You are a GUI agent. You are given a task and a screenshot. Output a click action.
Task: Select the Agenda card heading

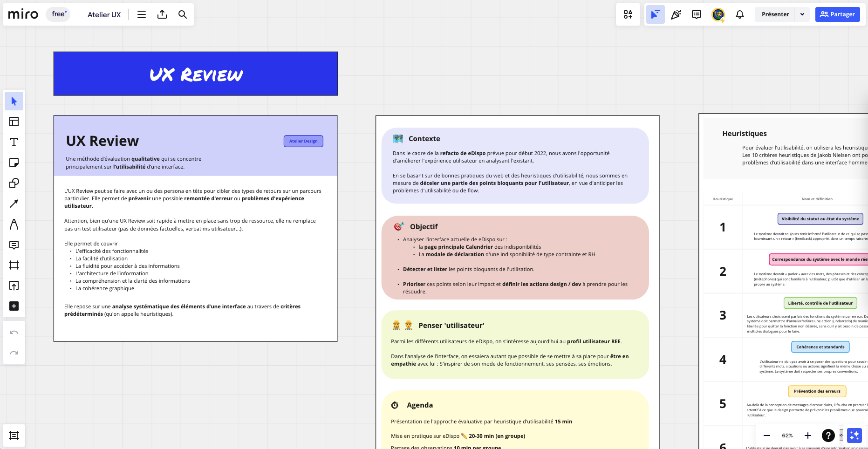tap(420, 405)
